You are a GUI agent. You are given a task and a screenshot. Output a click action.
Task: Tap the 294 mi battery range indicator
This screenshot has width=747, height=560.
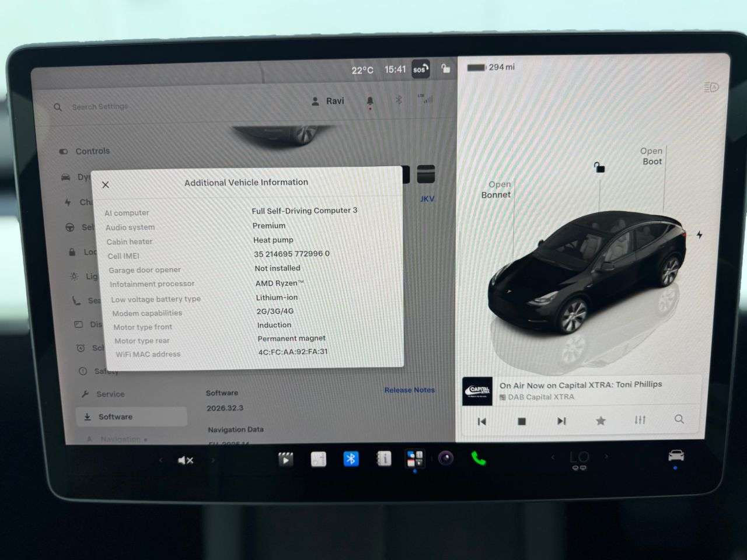[491, 67]
